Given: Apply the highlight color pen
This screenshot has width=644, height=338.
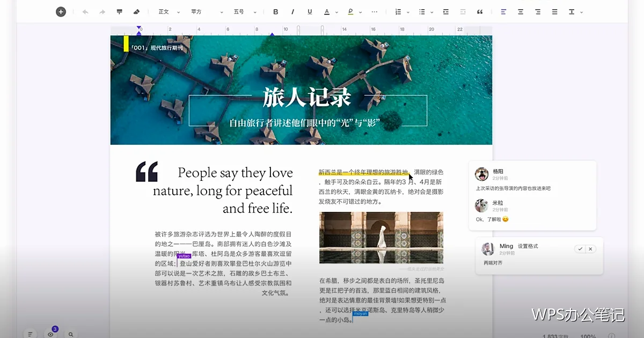Looking at the screenshot, I should tap(350, 12).
